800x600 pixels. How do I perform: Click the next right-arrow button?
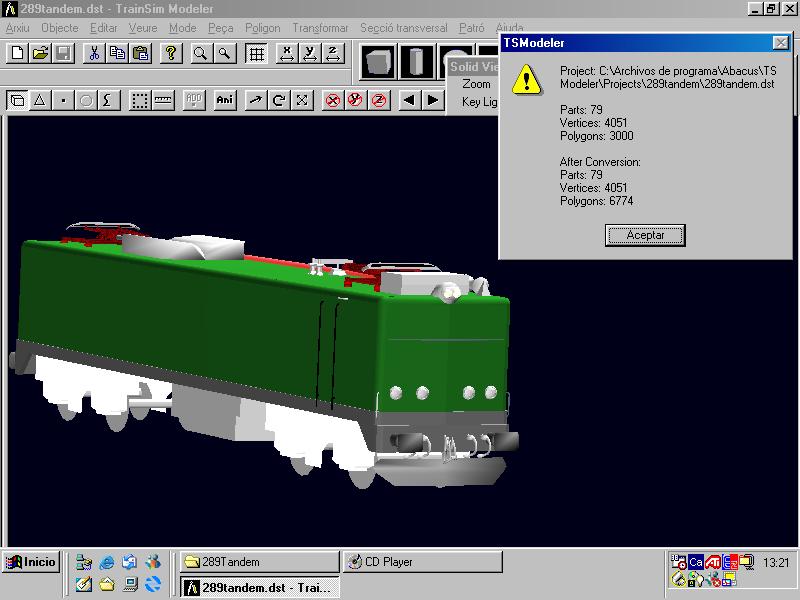pyautogui.click(x=432, y=100)
